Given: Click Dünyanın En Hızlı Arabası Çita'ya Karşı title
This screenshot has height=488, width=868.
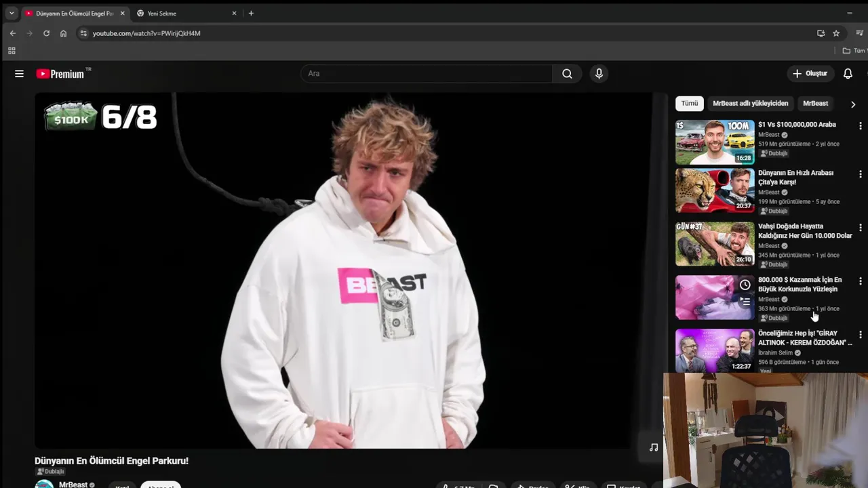Looking at the screenshot, I should pos(796,178).
